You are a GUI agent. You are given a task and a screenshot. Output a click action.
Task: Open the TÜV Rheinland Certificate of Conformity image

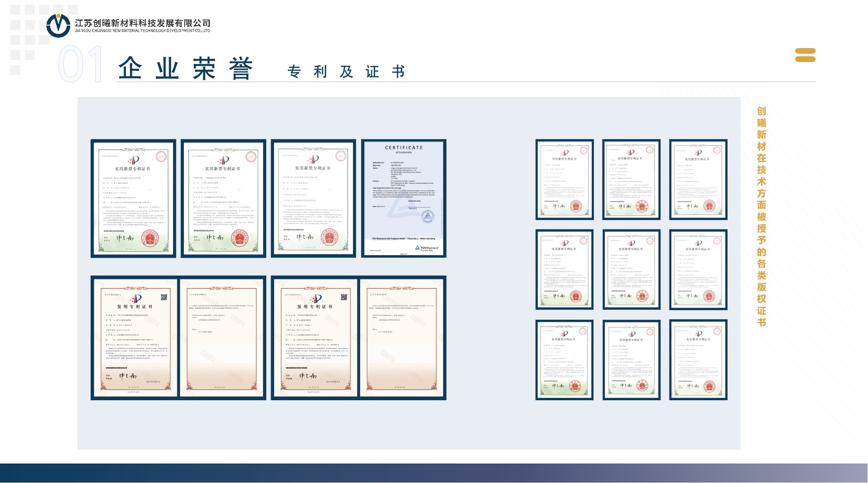click(404, 198)
